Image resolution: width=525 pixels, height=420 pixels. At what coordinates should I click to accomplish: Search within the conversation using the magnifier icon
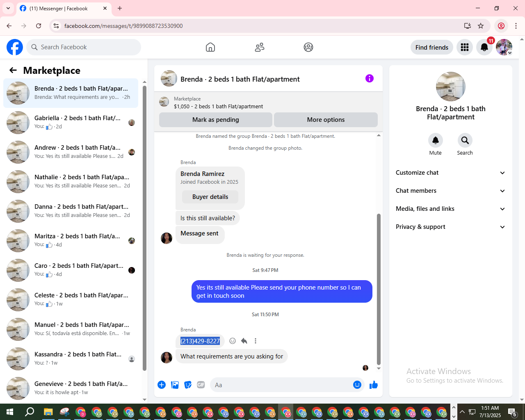tap(465, 140)
